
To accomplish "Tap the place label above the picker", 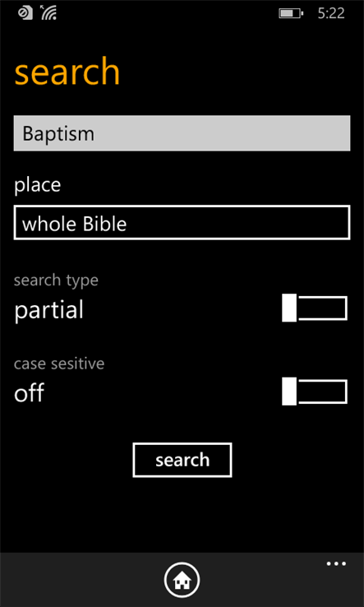I will [38, 185].
